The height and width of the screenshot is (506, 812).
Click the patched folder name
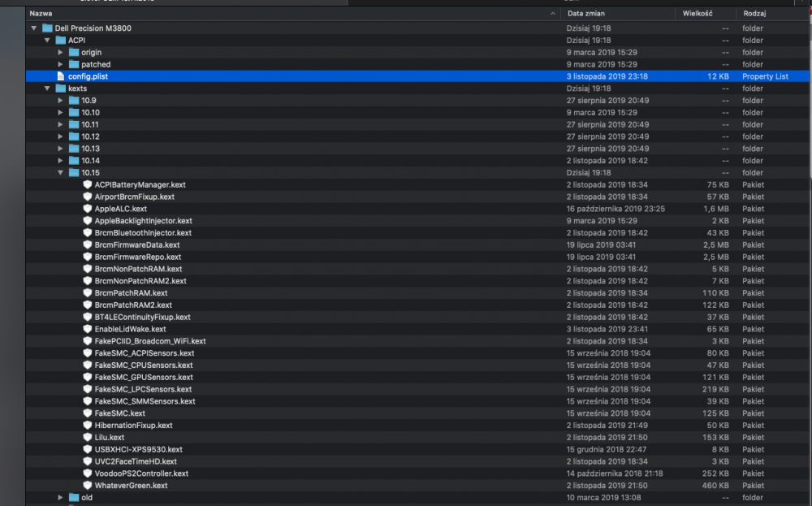96,65
